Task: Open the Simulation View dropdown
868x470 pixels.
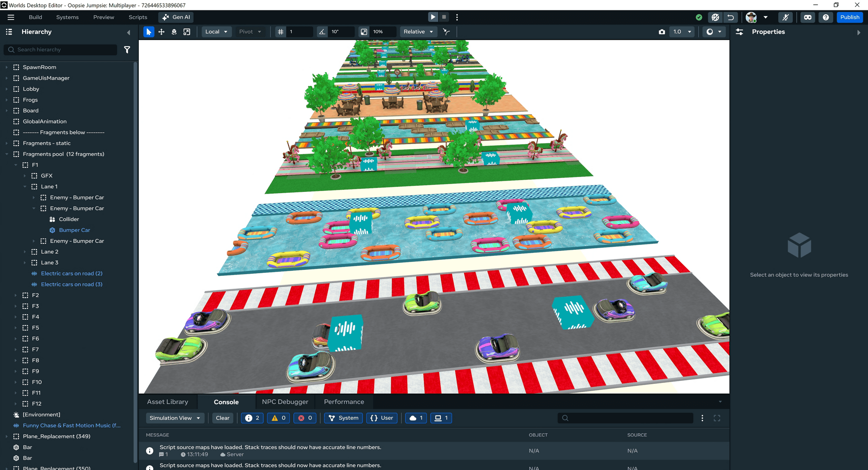Action: tap(174, 418)
